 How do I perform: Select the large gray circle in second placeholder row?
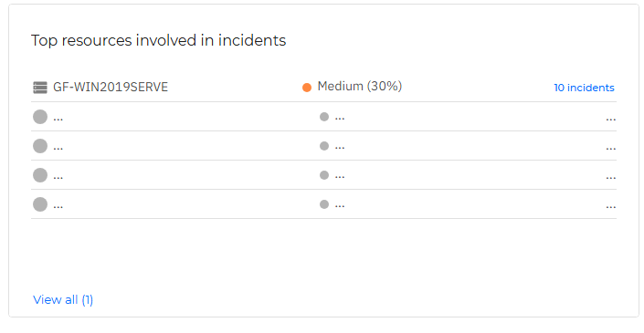(40, 146)
